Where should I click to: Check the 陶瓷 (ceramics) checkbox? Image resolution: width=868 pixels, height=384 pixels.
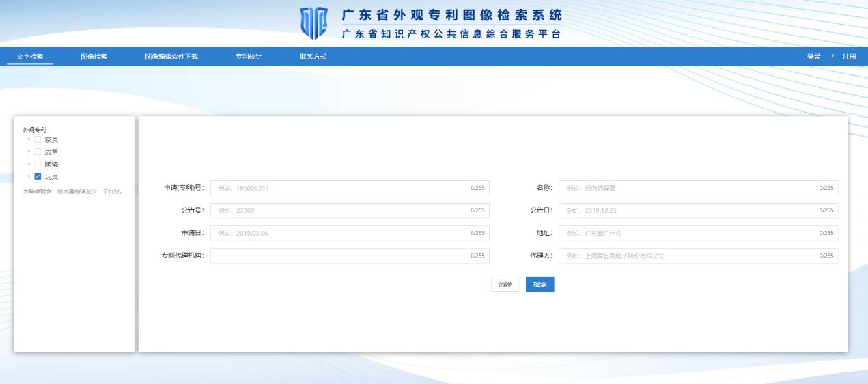pyautogui.click(x=38, y=164)
